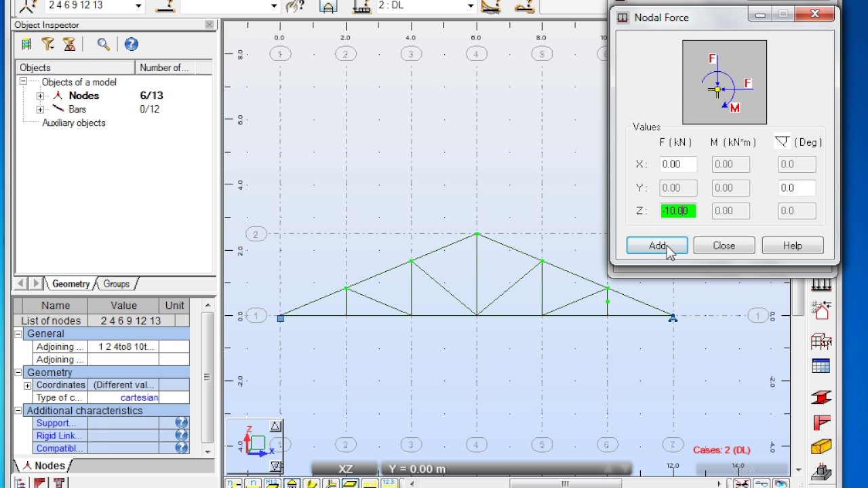
Task: Click the cartesian type of coordinates value
Action: (x=139, y=398)
